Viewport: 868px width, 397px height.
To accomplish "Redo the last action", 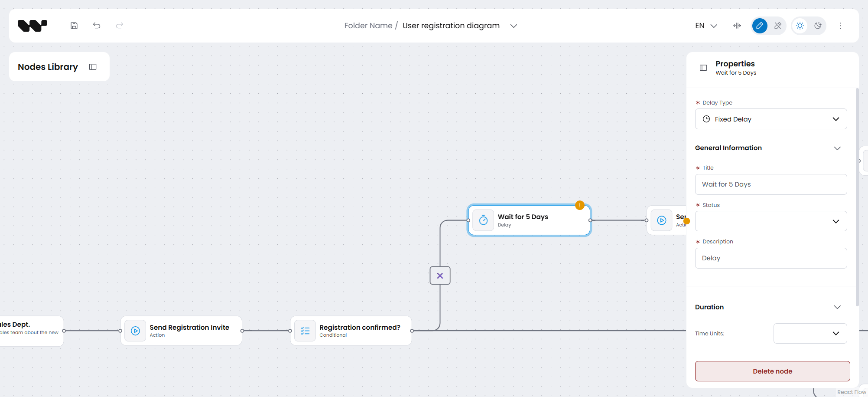I will (120, 26).
